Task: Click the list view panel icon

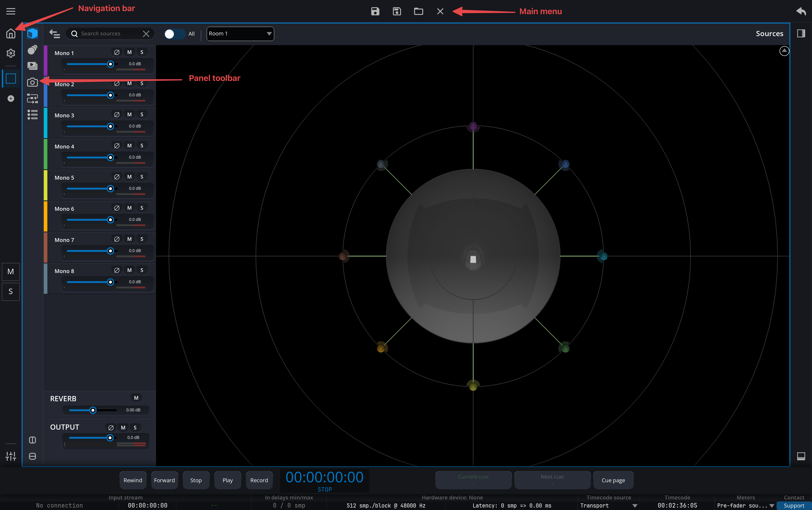Action: [x=32, y=115]
